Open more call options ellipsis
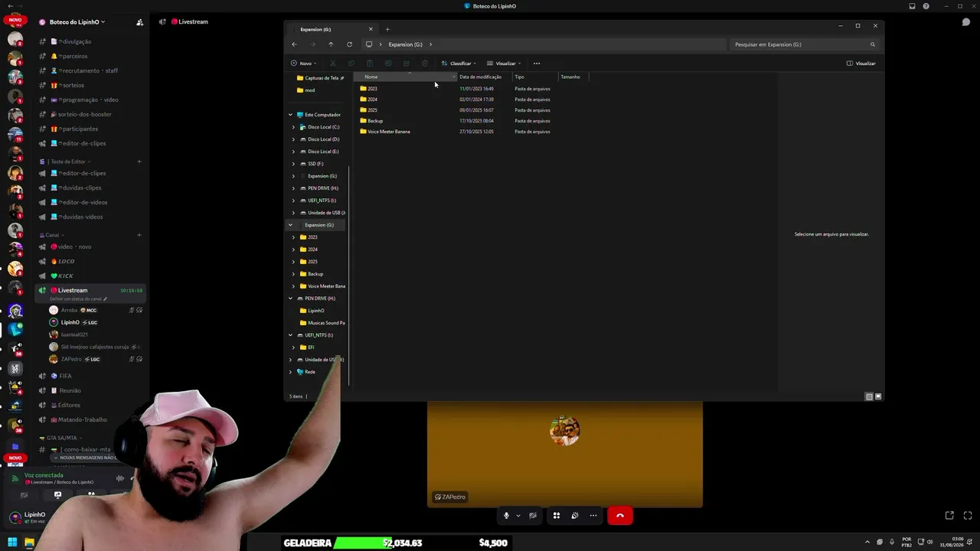This screenshot has width=980, height=551. tap(593, 516)
